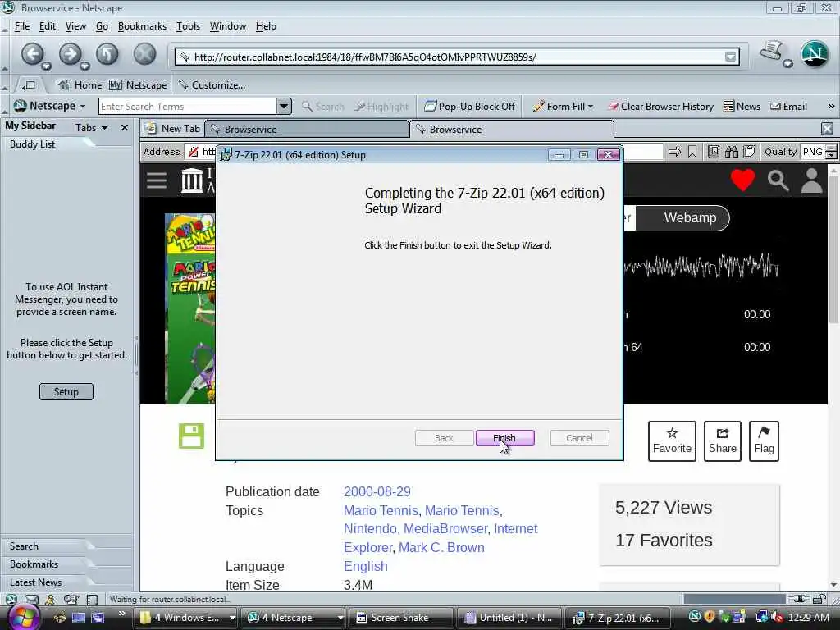The image size is (840, 630).
Task: Click the Go arrow icon in Browservice address bar
Action: click(674, 152)
